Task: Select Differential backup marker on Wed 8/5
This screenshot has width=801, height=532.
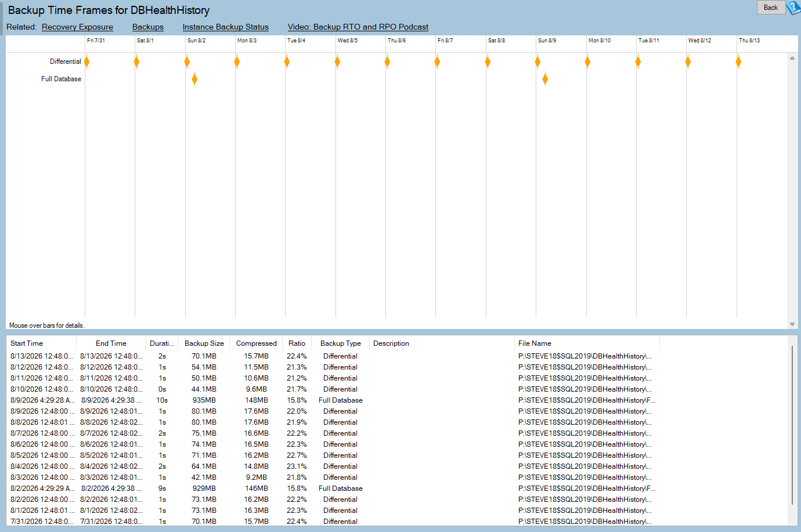Action: tap(337, 61)
